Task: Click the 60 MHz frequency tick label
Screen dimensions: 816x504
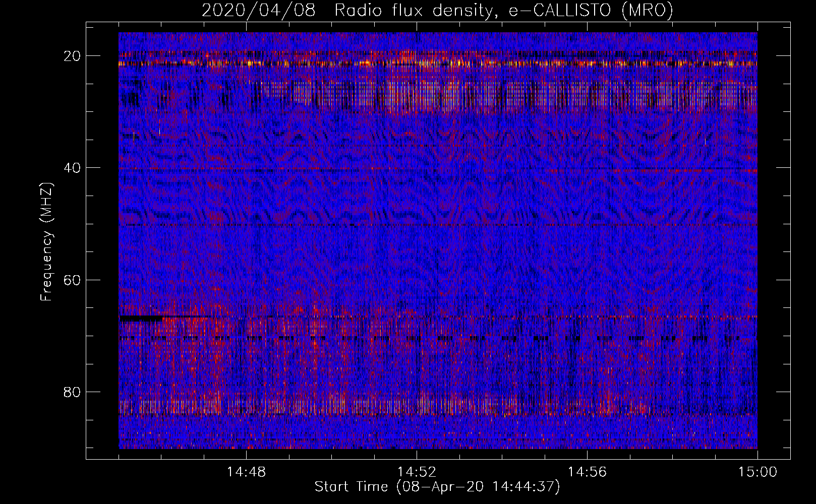Action: pos(73,280)
